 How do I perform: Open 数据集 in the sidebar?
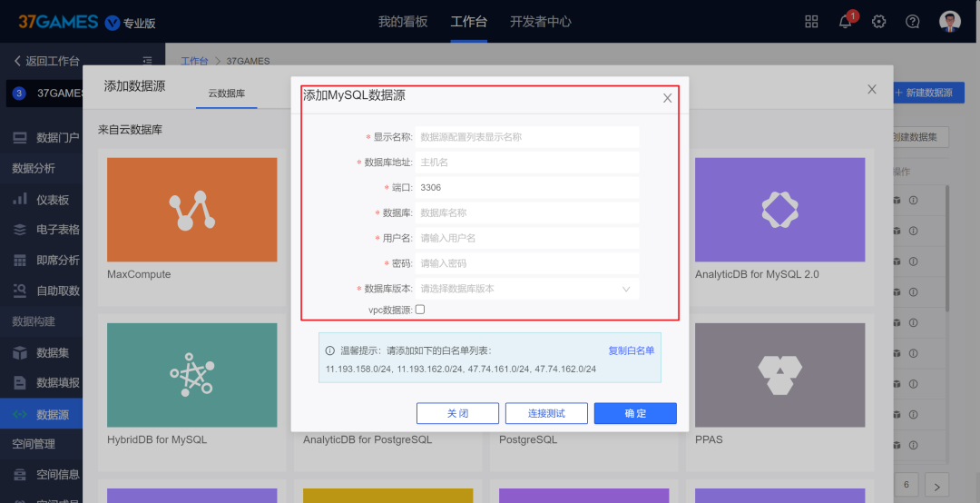click(x=41, y=353)
